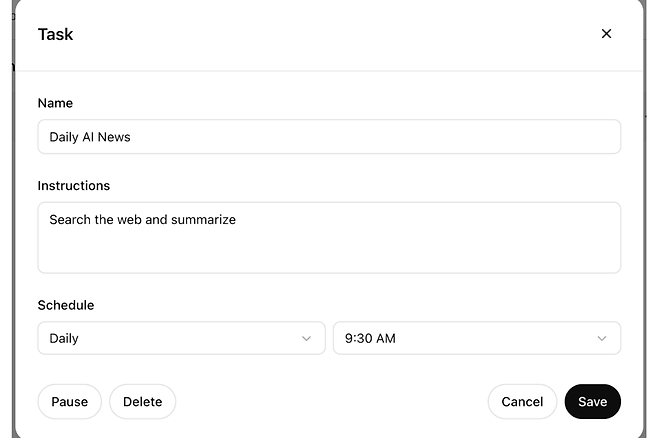
Task: Select the "9:30 AM" time value text
Action: [x=370, y=338]
